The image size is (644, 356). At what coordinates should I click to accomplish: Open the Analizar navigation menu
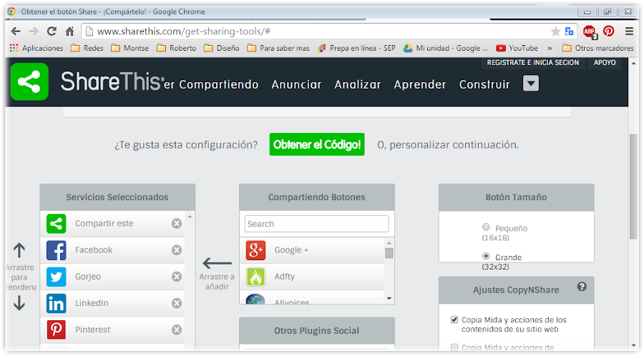358,84
